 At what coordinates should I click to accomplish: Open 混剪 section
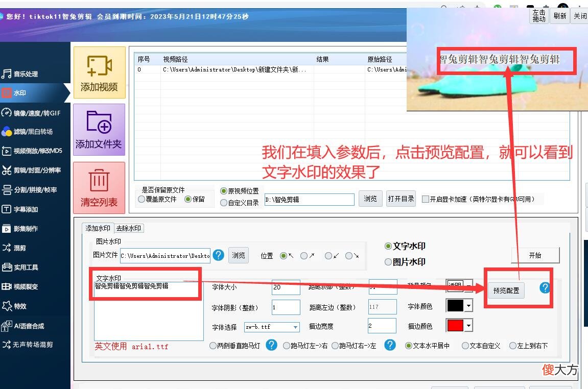point(14,248)
